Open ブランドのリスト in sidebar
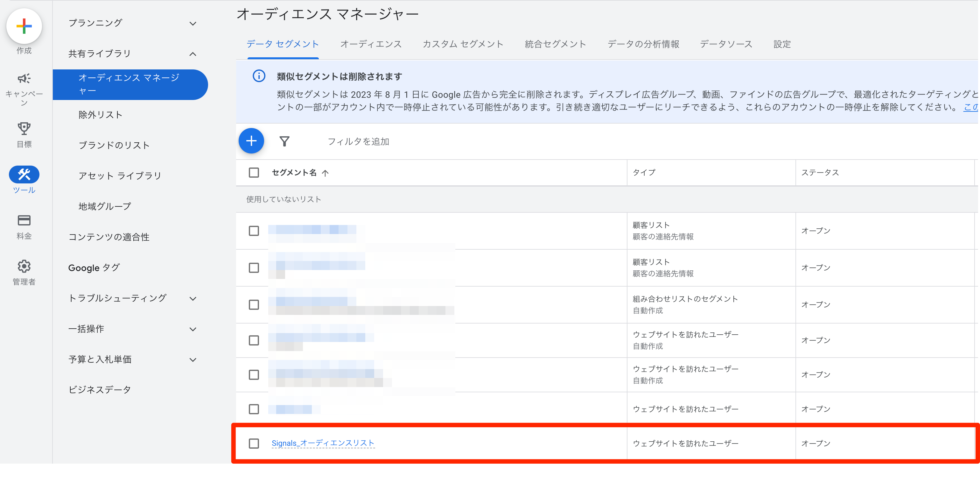 click(x=114, y=145)
